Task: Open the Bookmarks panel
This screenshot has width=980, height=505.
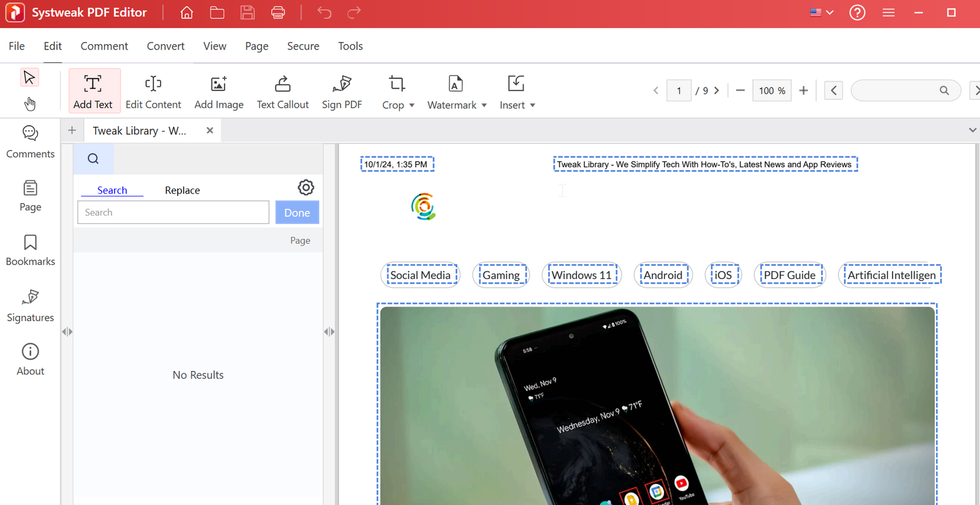Action: [30, 250]
